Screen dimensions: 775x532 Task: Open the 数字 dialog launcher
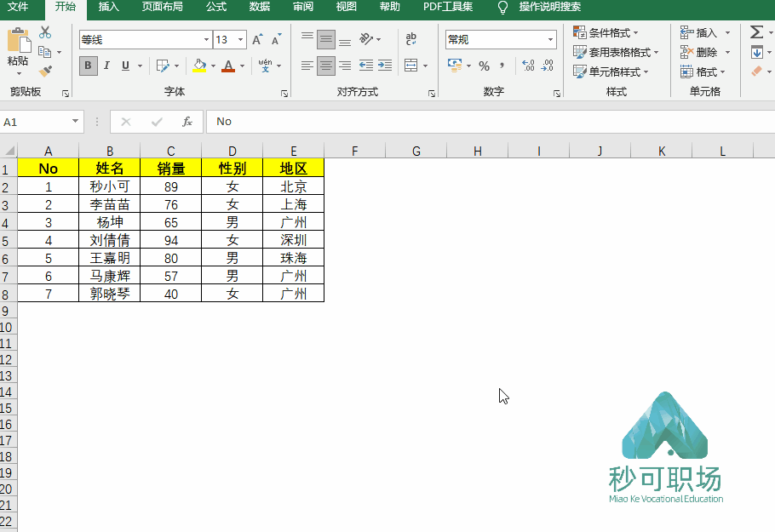(557, 94)
